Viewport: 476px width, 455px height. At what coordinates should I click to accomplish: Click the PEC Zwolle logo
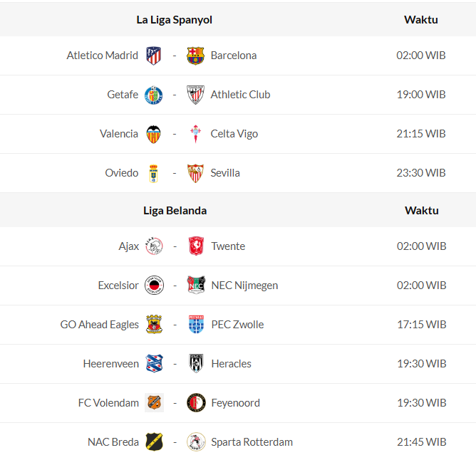[x=195, y=325]
